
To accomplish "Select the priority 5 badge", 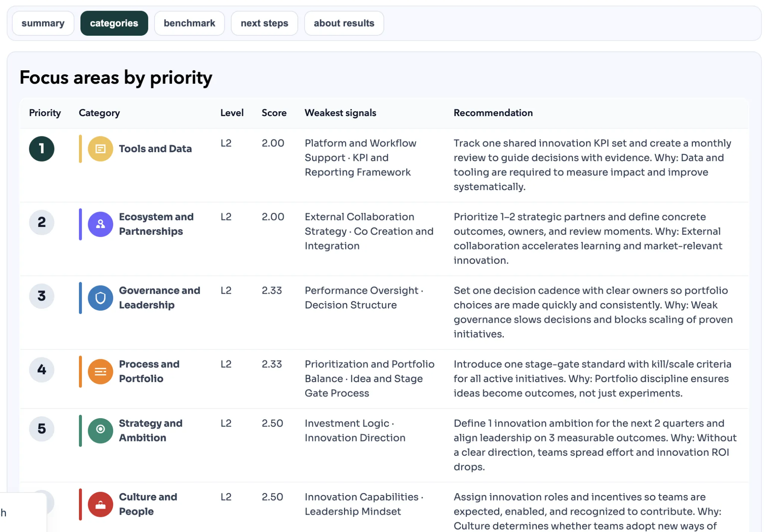I will click(x=42, y=429).
